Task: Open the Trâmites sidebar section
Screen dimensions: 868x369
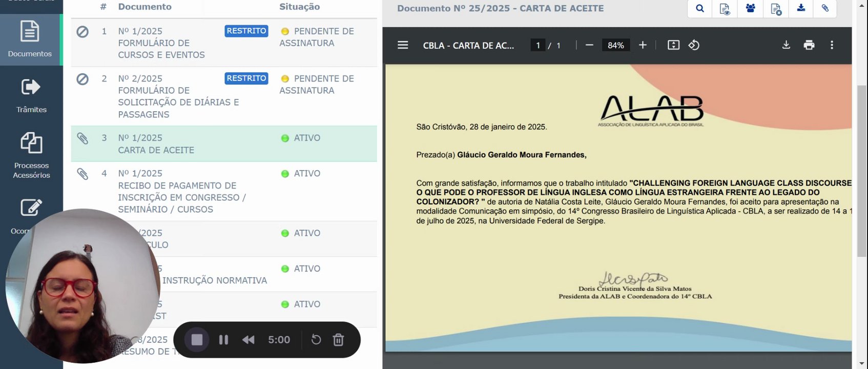Action: [31, 95]
